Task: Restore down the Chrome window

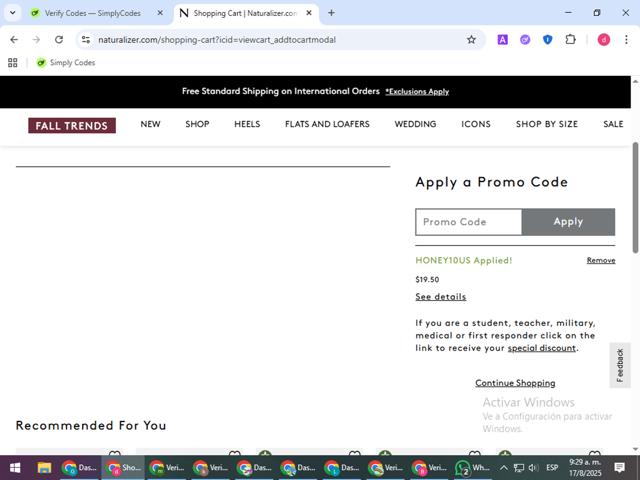Action: pos(597,13)
